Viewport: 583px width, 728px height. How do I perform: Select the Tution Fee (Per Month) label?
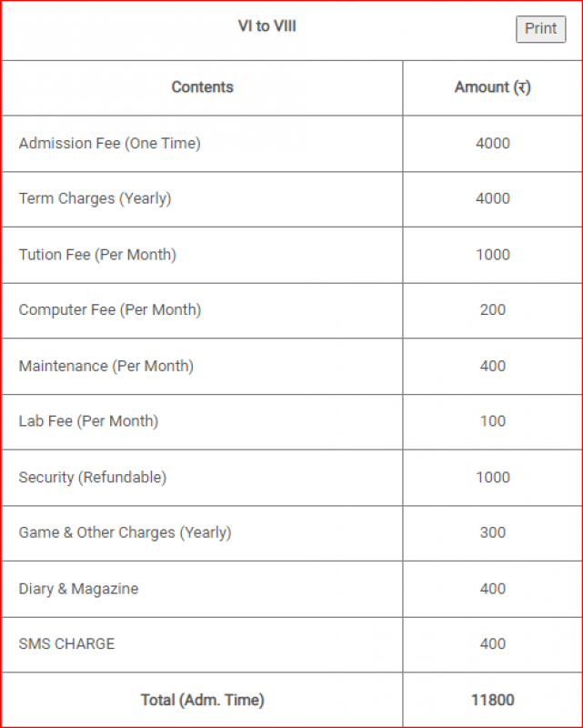97,255
